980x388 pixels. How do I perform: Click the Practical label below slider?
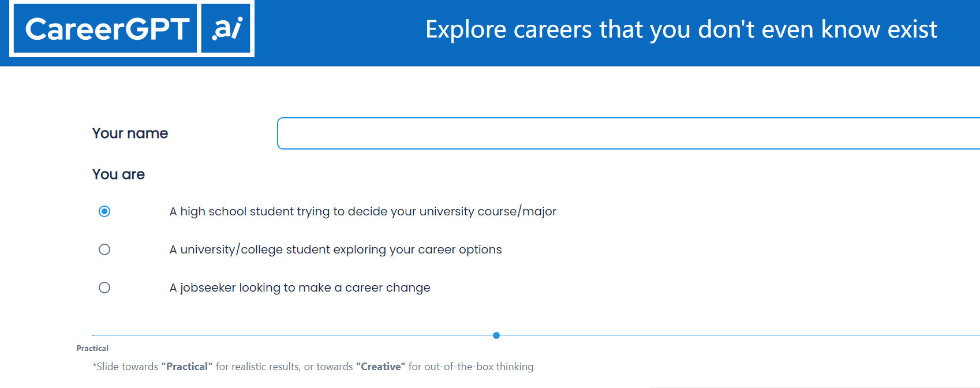(92, 348)
